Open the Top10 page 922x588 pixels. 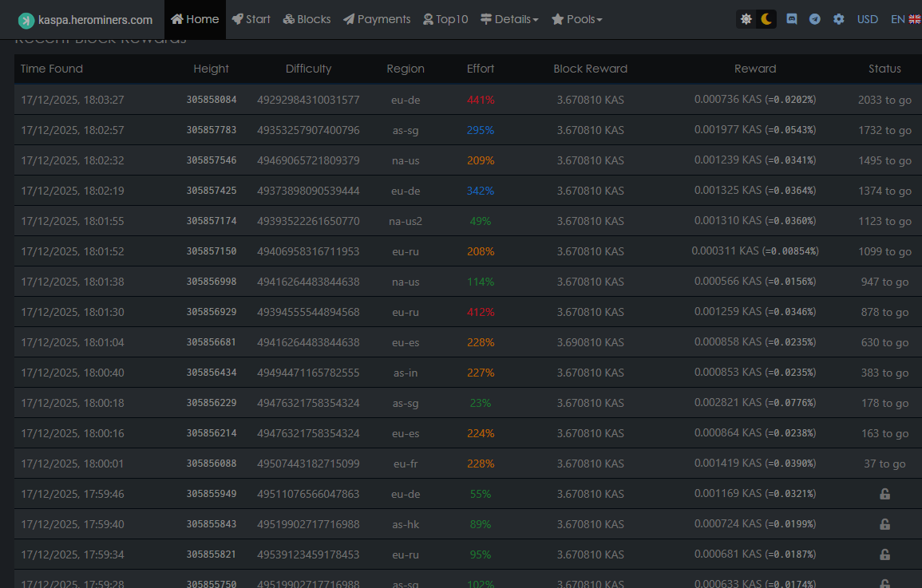coord(445,19)
